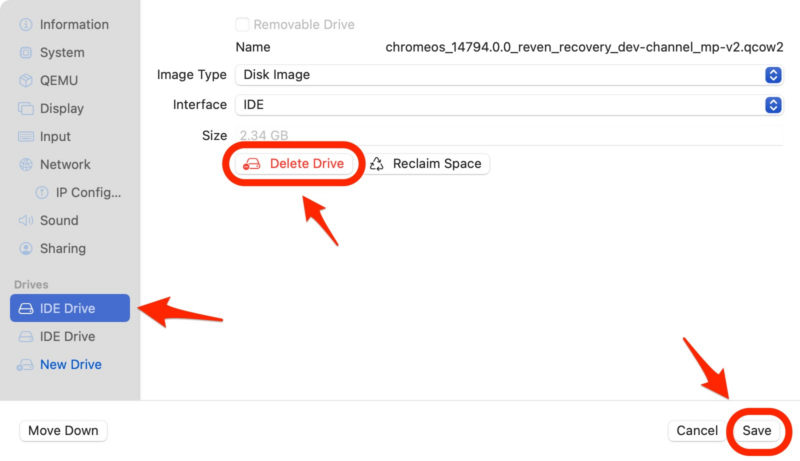
Task: Click the Interface stepper arrows
Action: coord(773,105)
